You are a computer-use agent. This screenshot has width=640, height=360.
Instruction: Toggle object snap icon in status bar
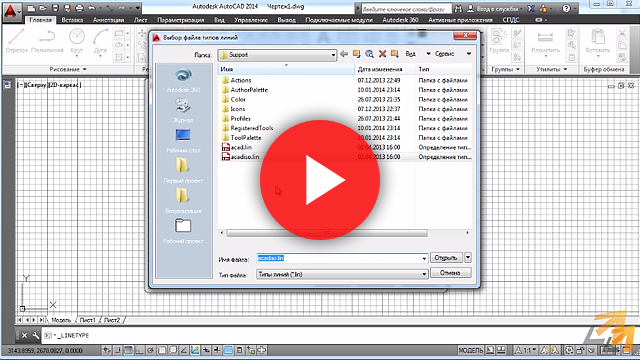162,350
